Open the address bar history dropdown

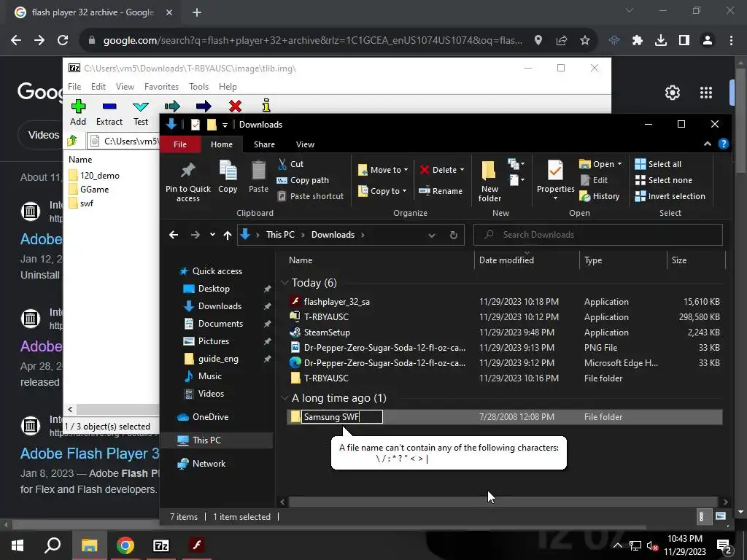432,235
